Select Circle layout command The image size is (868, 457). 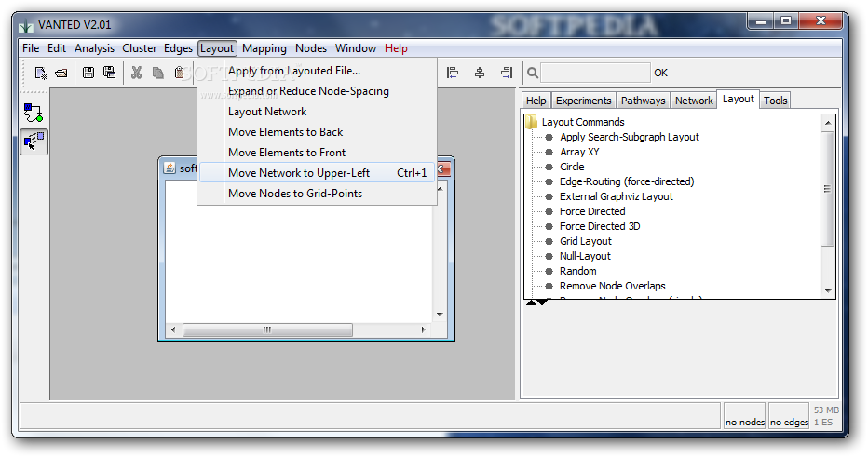point(572,167)
